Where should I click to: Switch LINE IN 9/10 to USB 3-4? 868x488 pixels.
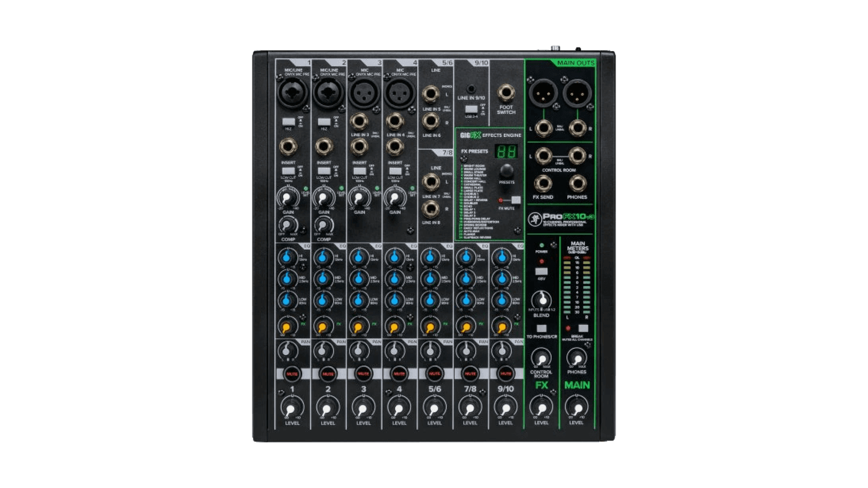[x=471, y=108]
